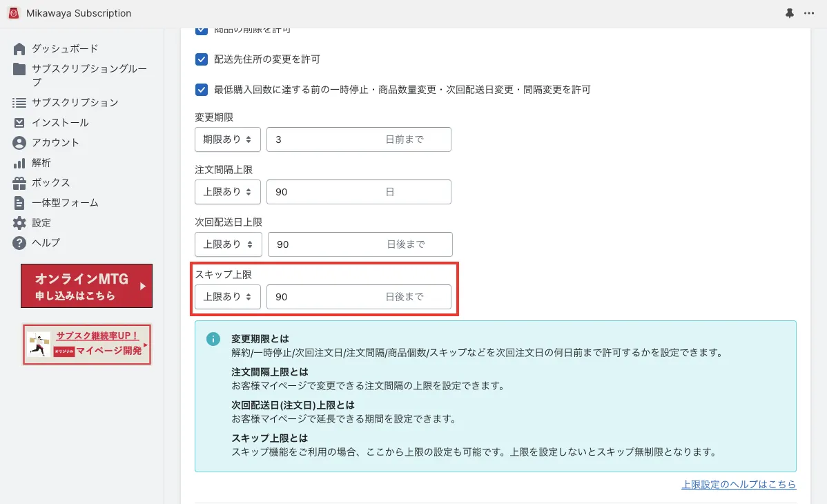Open 解析 menu item
Image resolution: width=827 pixels, height=504 pixels.
click(x=41, y=162)
